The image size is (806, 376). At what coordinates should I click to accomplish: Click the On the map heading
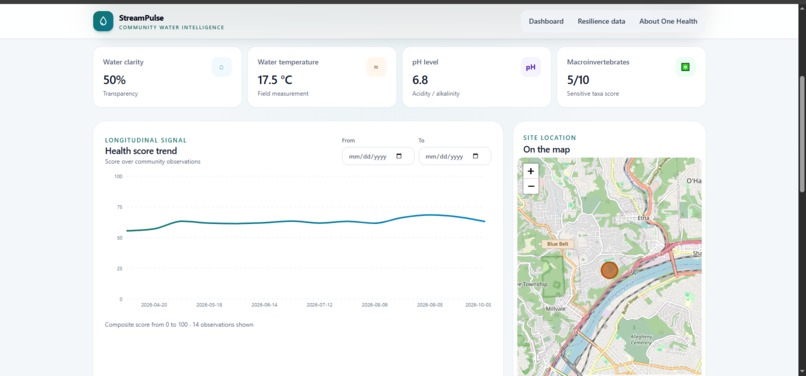[546, 150]
